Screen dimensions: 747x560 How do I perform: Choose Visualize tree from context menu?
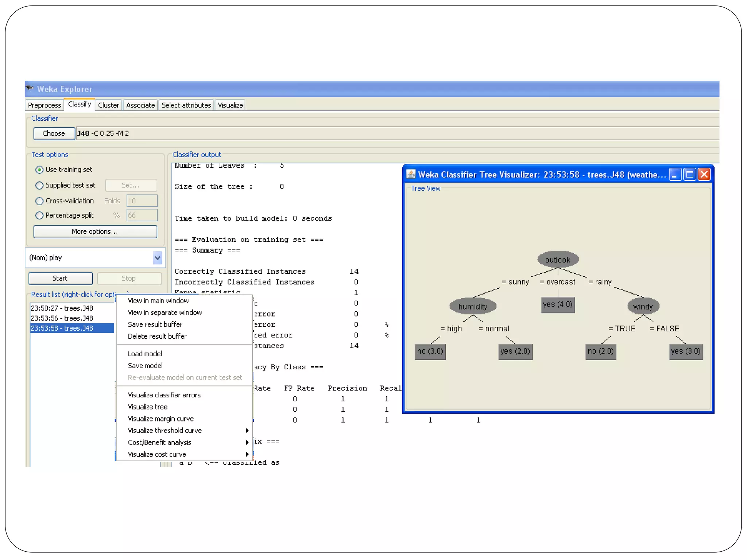tap(148, 407)
